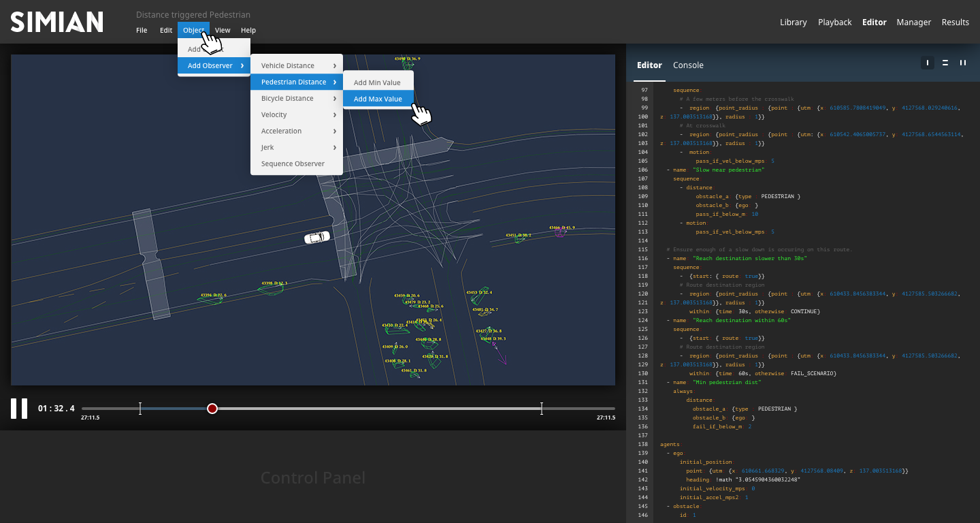The width and height of the screenshot is (980, 523).
Task: Choose Add Min Value
Action: point(378,83)
